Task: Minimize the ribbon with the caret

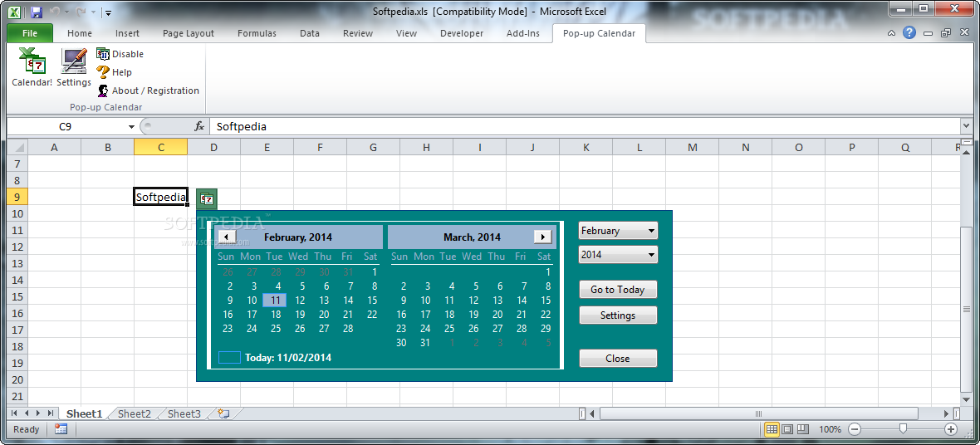Action: point(892,33)
